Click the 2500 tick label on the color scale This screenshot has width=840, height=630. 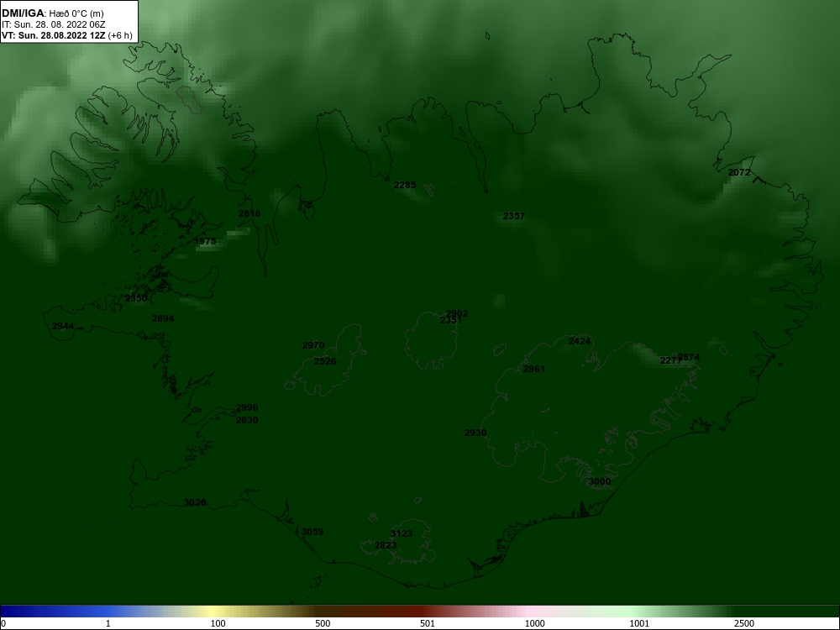pyautogui.click(x=744, y=623)
